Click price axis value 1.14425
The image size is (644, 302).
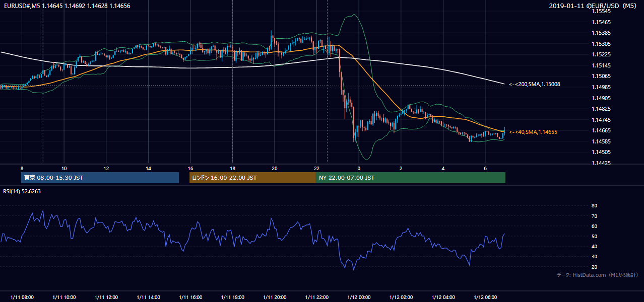click(x=601, y=163)
